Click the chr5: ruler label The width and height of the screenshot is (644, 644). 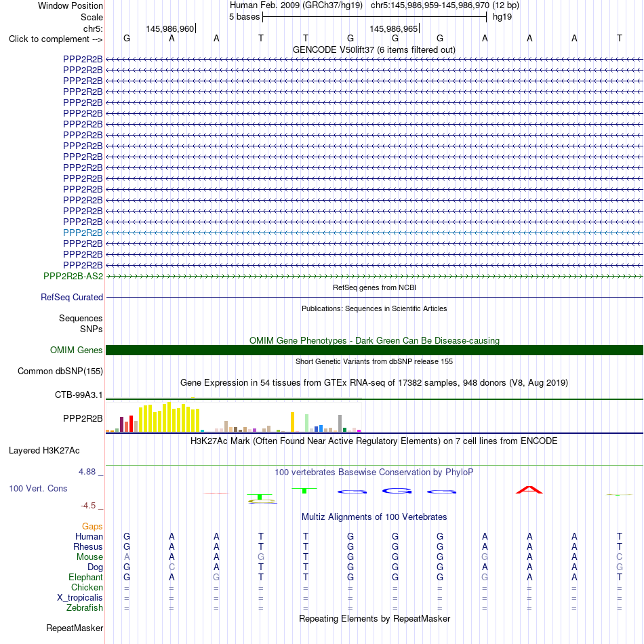(93, 28)
